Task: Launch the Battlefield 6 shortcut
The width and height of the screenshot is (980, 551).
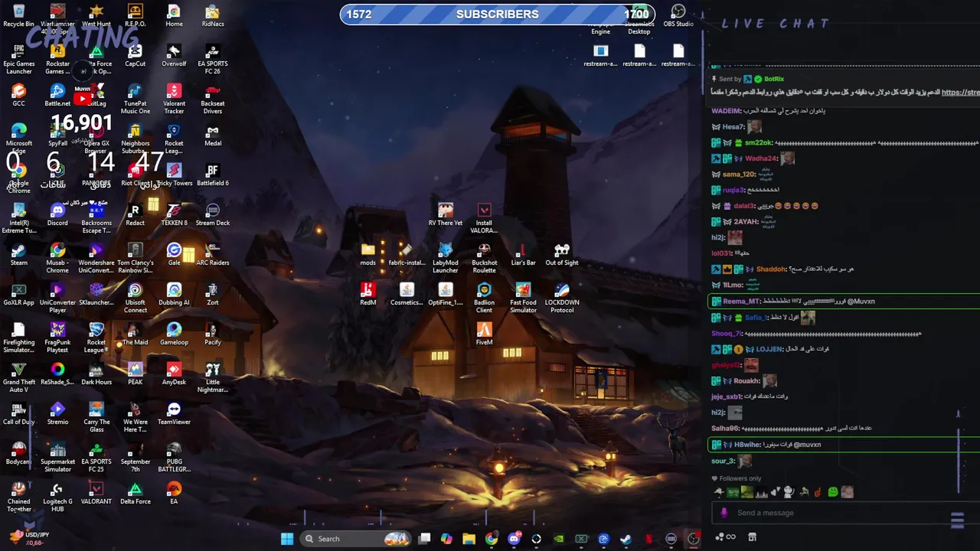Action: [x=213, y=174]
